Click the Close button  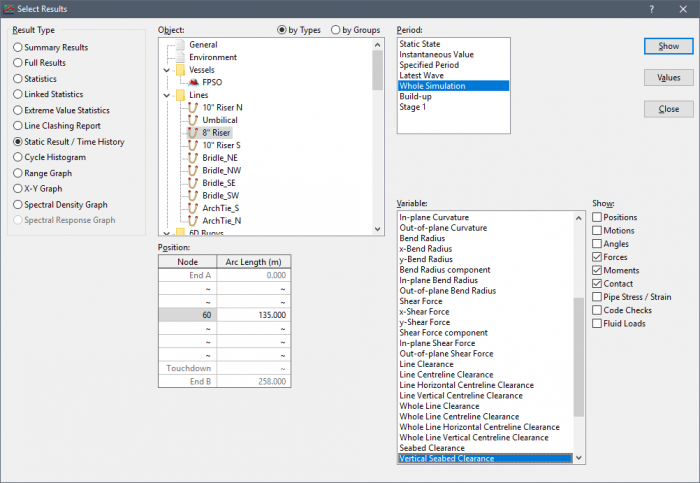[x=668, y=109]
